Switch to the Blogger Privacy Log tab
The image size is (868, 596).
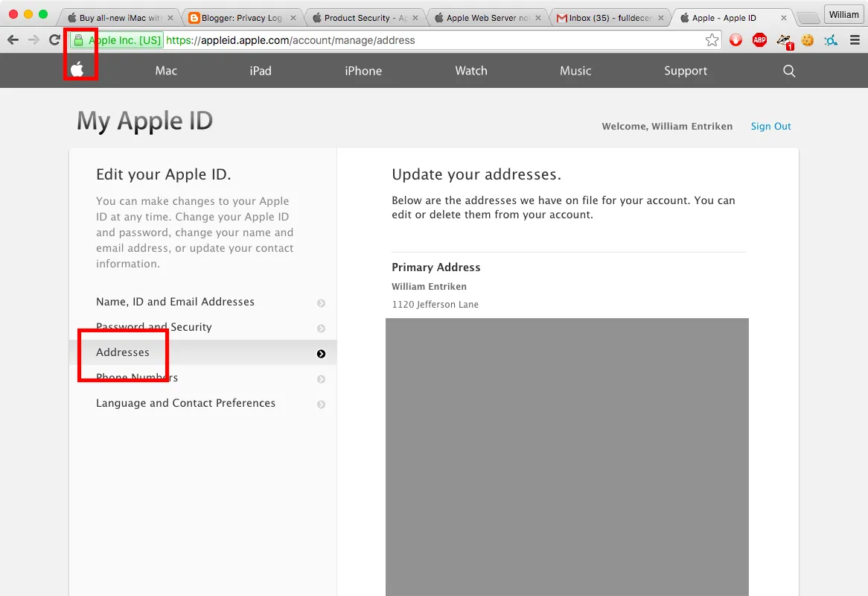pos(241,18)
